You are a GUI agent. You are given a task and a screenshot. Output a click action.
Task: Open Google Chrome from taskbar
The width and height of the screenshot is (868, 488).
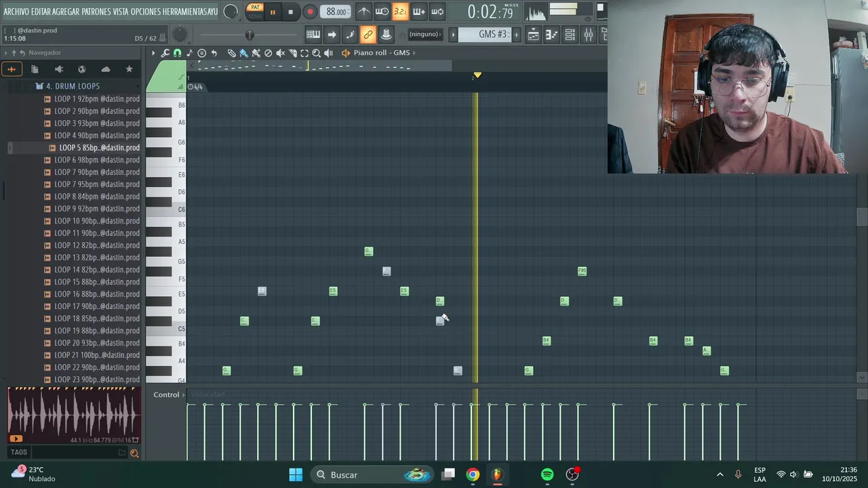(473, 475)
